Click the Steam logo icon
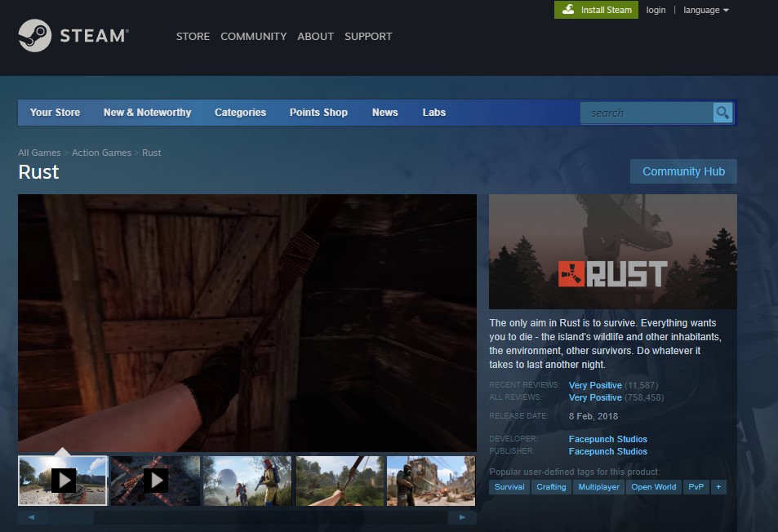Screen dimensions: 778x532 point(35,36)
